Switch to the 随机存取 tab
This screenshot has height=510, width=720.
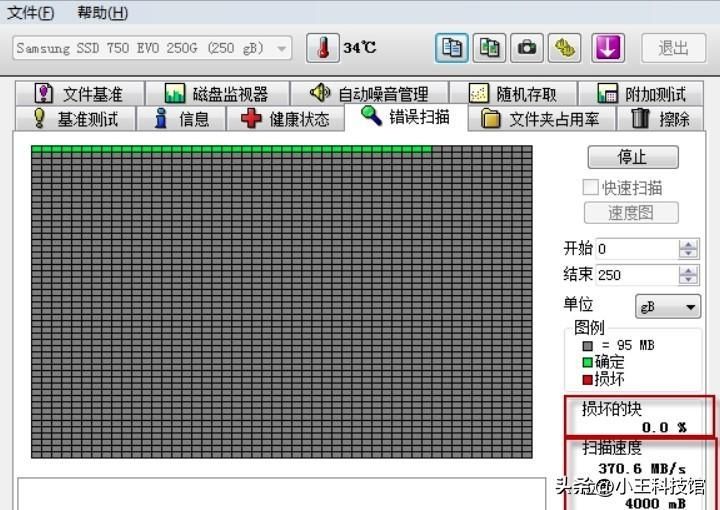pyautogui.click(x=513, y=94)
